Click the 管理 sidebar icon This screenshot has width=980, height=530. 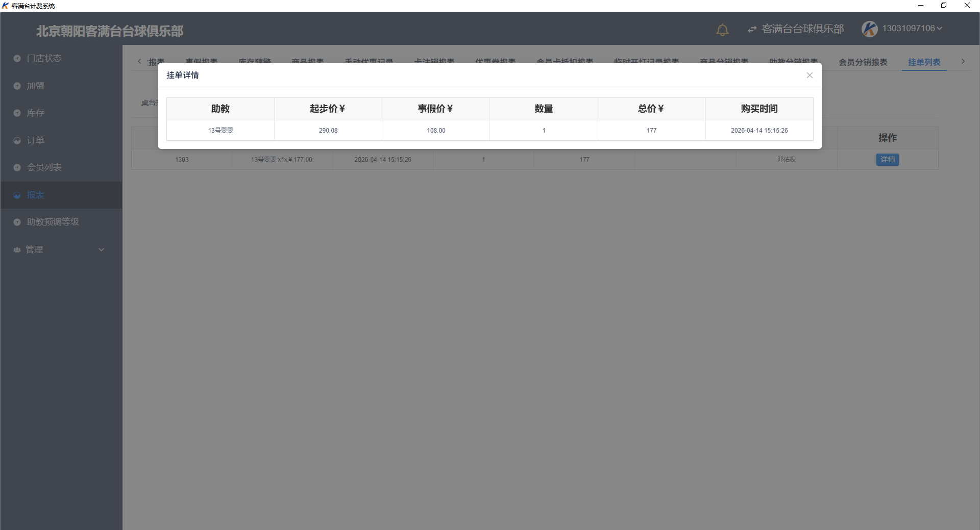coord(17,249)
